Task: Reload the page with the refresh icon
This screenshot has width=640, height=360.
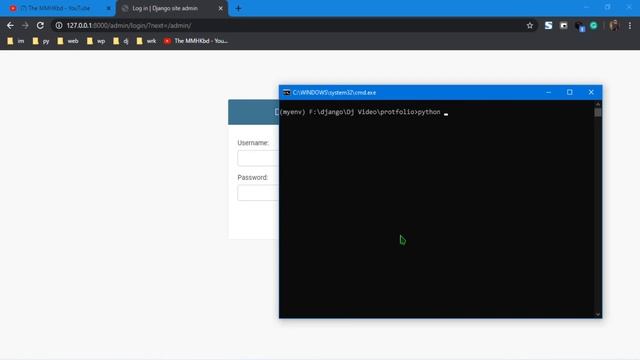Action: (x=40, y=25)
